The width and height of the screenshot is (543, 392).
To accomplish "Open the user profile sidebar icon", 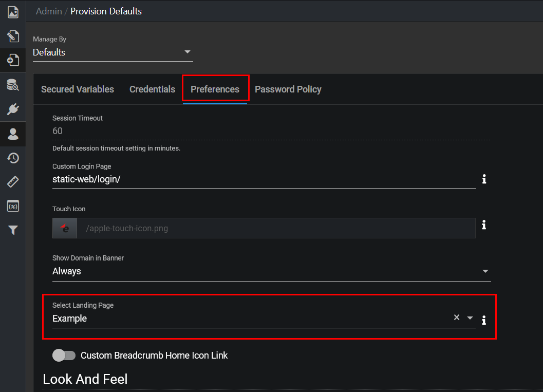I will point(13,134).
